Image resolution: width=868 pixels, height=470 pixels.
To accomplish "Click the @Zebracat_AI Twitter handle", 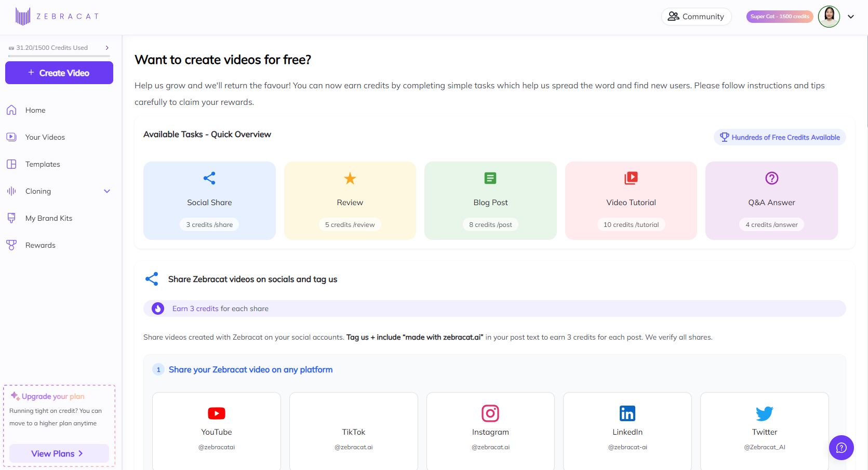I will coord(765,447).
